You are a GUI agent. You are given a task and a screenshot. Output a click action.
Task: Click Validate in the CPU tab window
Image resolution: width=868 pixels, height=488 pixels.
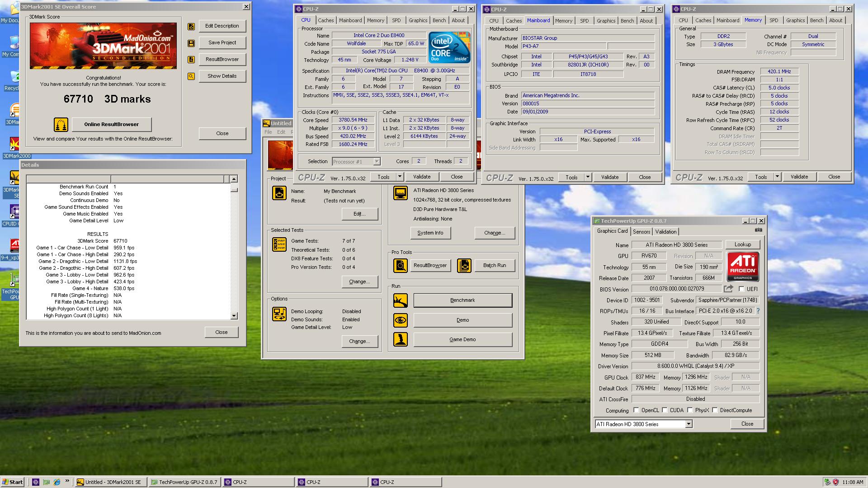click(x=422, y=177)
